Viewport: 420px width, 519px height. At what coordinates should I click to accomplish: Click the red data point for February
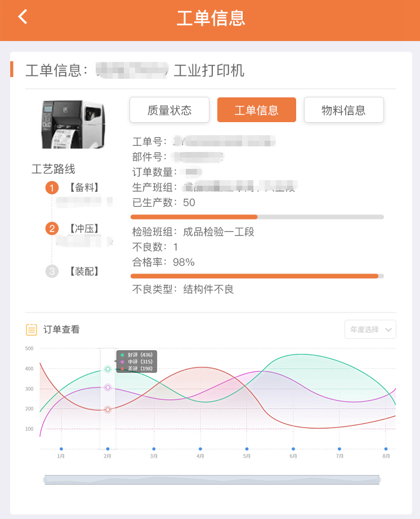click(x=108, y=410)
